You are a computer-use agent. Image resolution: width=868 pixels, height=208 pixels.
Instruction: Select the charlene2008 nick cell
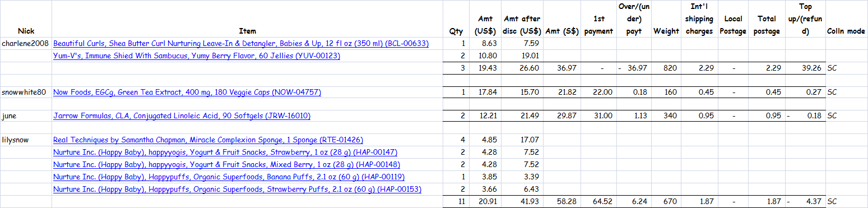point(26,43)
